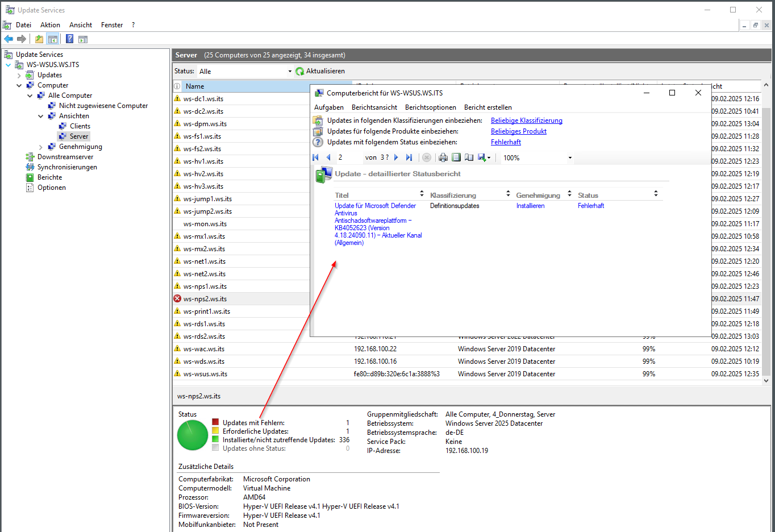Toggle the action pane toolbar icon
This screenshot has width=775, height=532.
[x=83, y=39]
